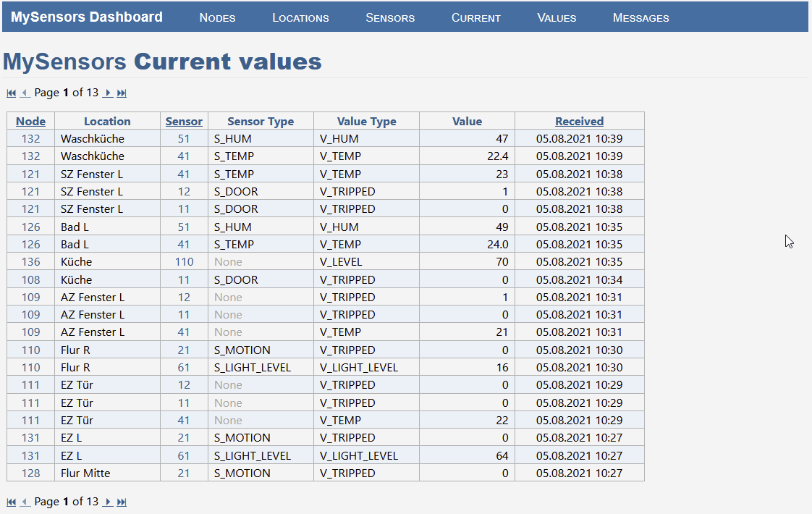This screenshot has height=514, width=812.
Task: Select value 70 in the Küche row
Action: (502, 261)
